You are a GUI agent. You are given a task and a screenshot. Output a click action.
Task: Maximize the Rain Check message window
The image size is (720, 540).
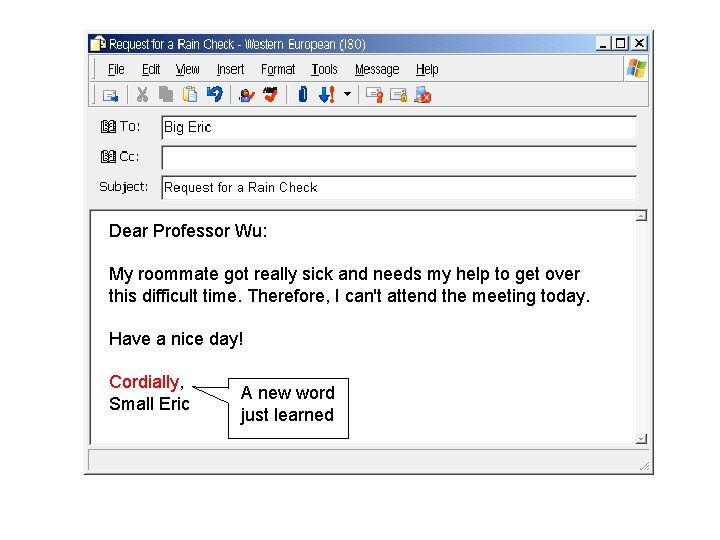coord(620,44)
